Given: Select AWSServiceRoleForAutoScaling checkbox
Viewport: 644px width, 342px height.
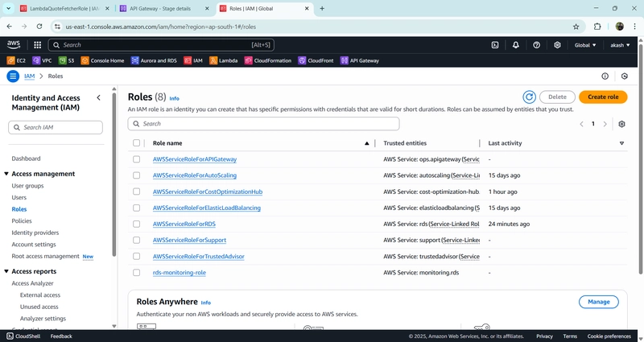Looking at the screenshot, I should 136,175.
